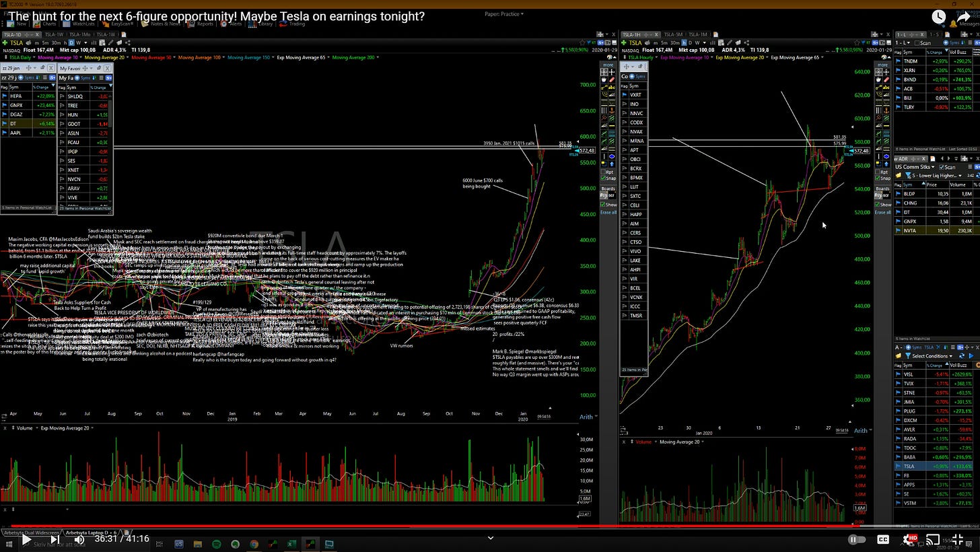Open Notes & News toolbar item
Screen dimensions: 980x552
(x=161, y=24)
